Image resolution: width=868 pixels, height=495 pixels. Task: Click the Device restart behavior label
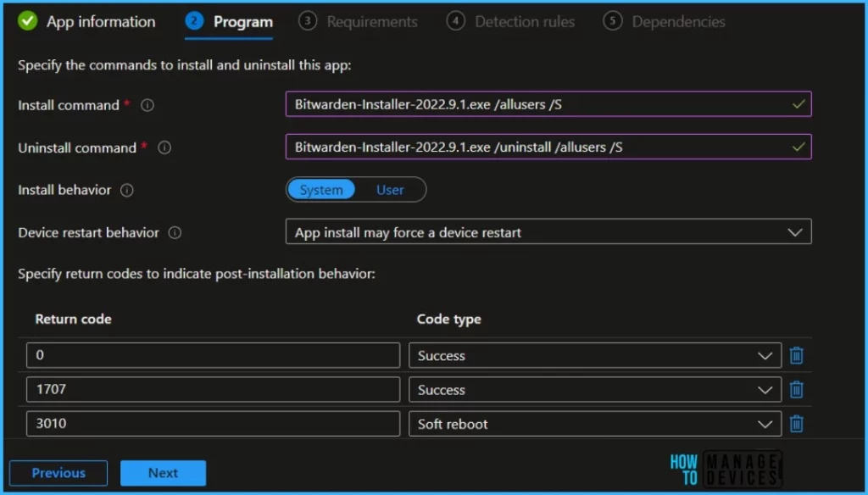88,232
